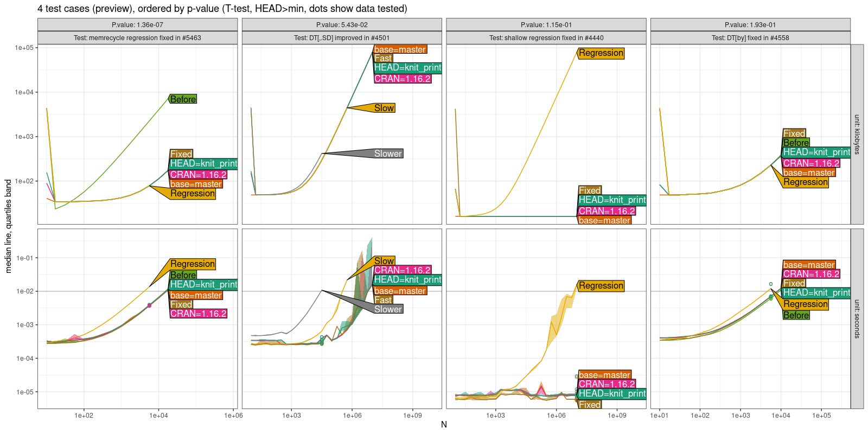Viewport: 868px width, 434px height.
Task: Click 'Slow' label in DT[,.SD] kilobytes panel
Action: point(384,108)
